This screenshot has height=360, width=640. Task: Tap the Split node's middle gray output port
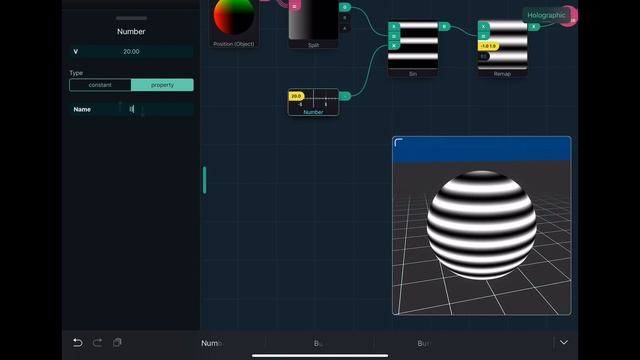pos(345,18)
